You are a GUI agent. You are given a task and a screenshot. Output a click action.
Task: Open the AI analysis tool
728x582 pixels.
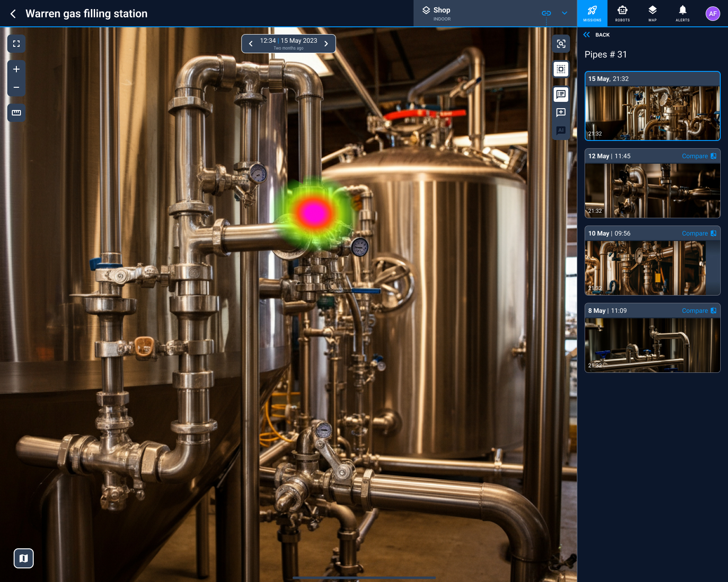coord(561,130)
